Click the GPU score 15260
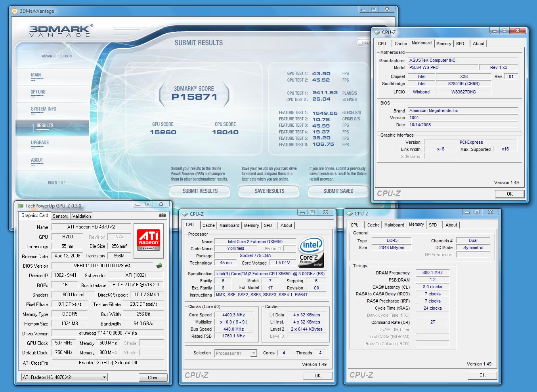This screenshot has width=537, height=392. click(x=163, y=132)
